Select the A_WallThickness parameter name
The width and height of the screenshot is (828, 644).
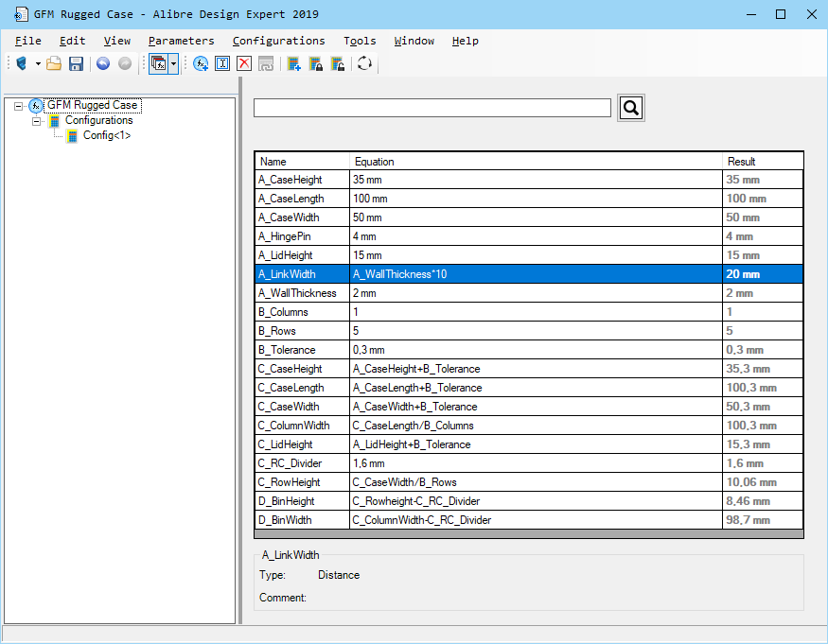point(297,293)
